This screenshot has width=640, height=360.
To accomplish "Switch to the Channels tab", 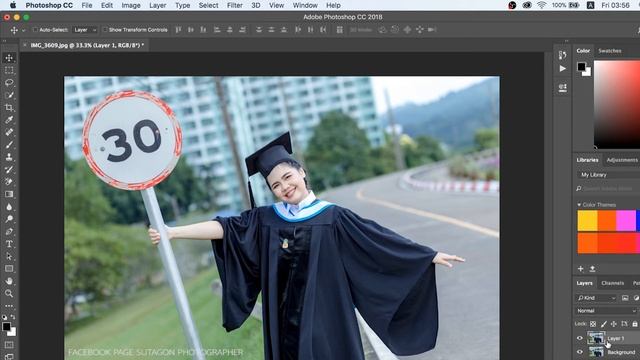I will click(x=612, y=283).
